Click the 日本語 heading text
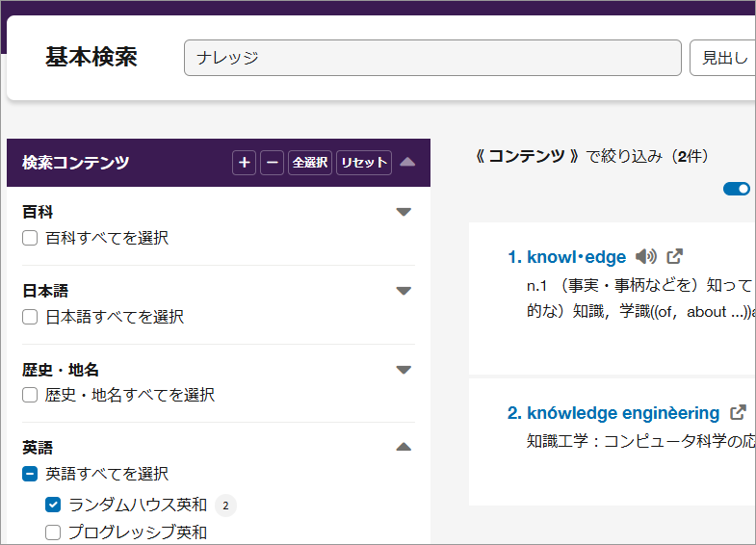Image resolution: width=756 pixels, height=545 pixels. 45,291
